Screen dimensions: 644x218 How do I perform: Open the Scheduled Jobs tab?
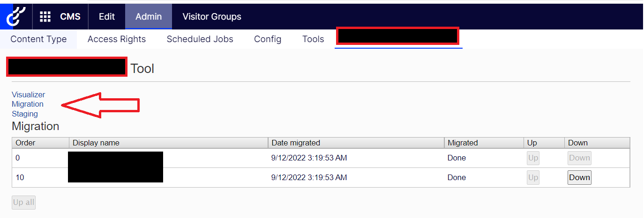tap(200, 39)
